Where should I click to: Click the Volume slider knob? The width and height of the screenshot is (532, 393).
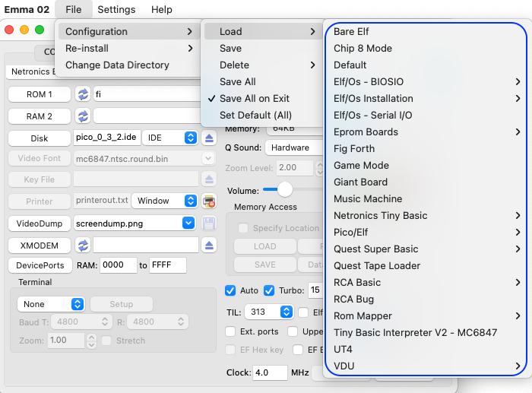[x=285, y=189]
